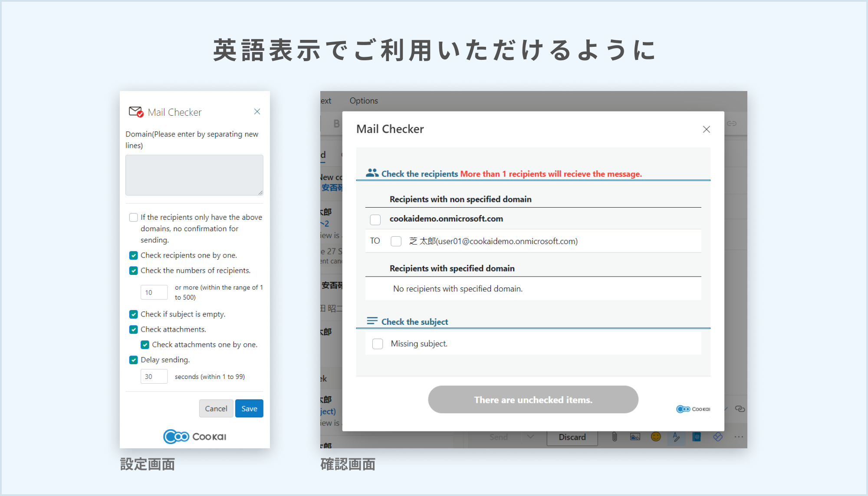Close the Mail Checker confirmation dialog
The width and height of the screenshot is (868, 496).
tap(707, 129)
